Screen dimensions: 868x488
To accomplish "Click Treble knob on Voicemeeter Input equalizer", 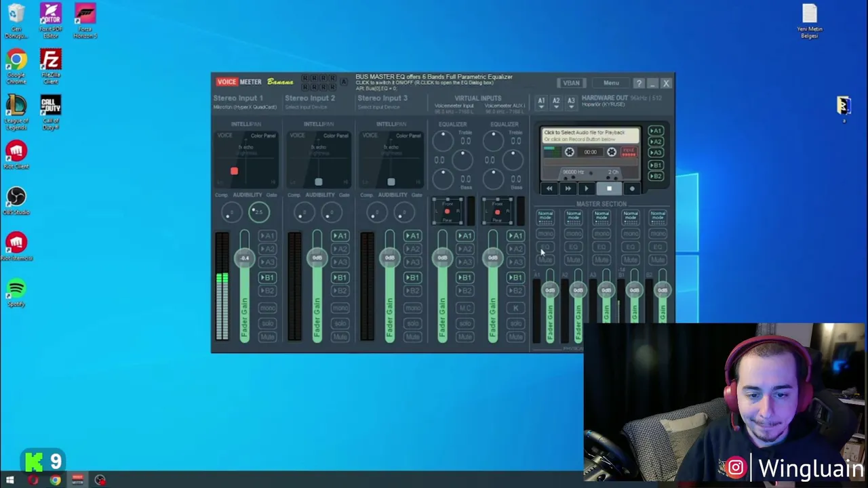I will (443, 141).
